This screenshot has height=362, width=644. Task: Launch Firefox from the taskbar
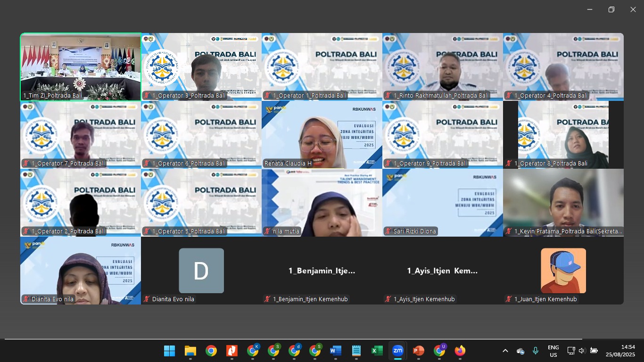460,351
